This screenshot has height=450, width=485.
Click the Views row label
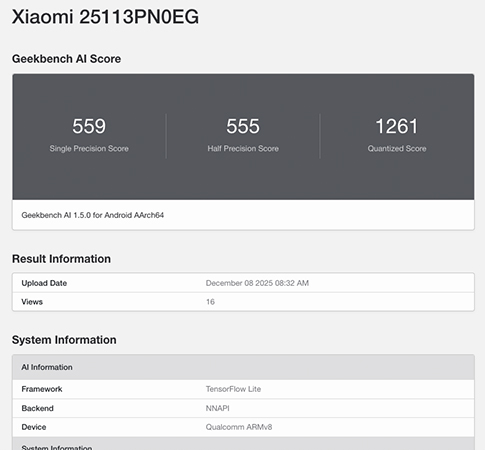coord(32,302)
